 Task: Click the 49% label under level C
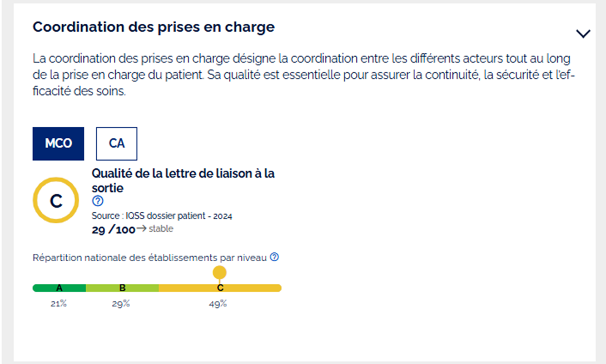(218, 303)
